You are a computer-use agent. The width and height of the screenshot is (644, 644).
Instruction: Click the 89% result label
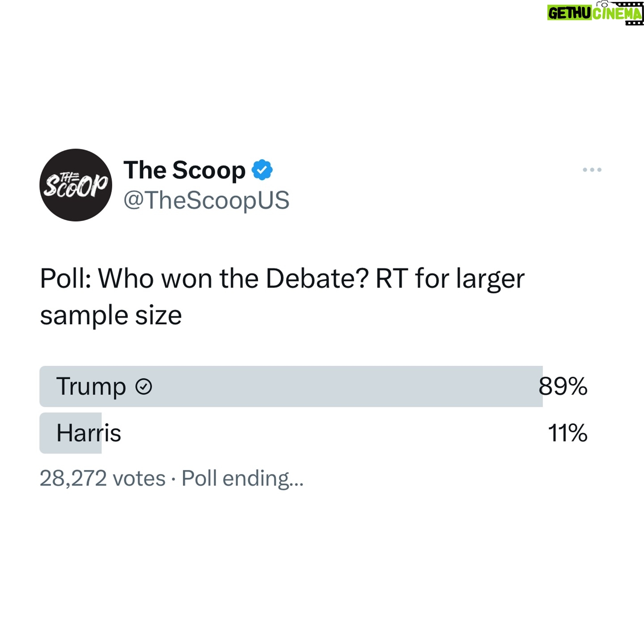pos(563,386)
